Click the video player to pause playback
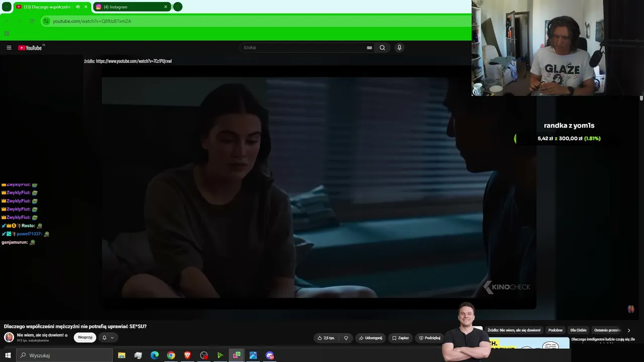644x362 pixels. pos(319,187)
